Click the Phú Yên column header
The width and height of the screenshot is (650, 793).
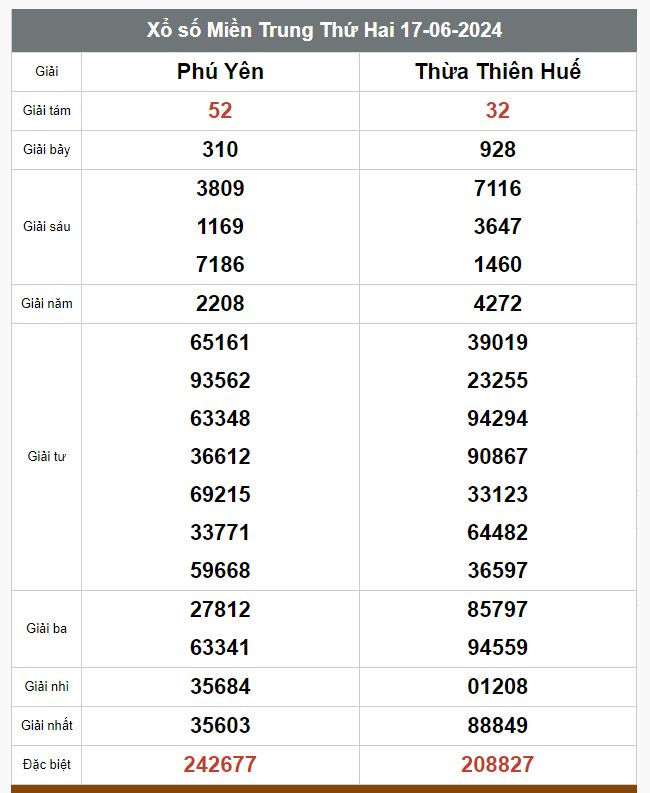(220, 71)
